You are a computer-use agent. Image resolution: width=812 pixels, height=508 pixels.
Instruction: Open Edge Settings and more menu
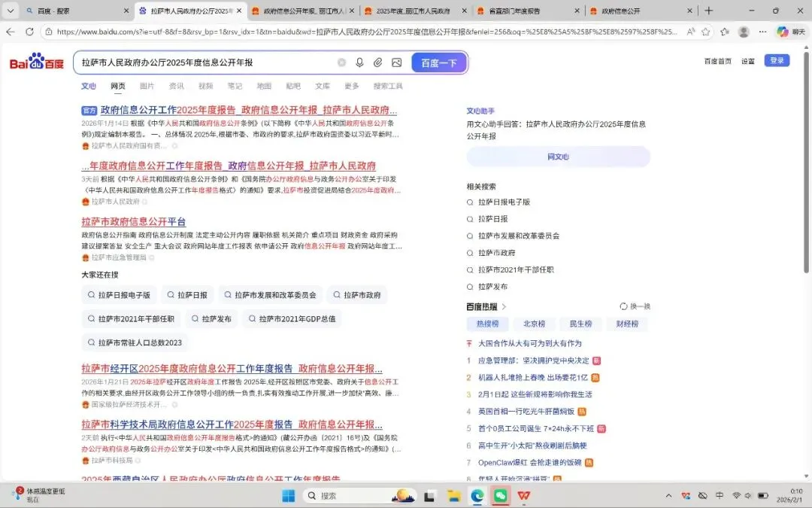pyautogui.click(x=762, y=32)
